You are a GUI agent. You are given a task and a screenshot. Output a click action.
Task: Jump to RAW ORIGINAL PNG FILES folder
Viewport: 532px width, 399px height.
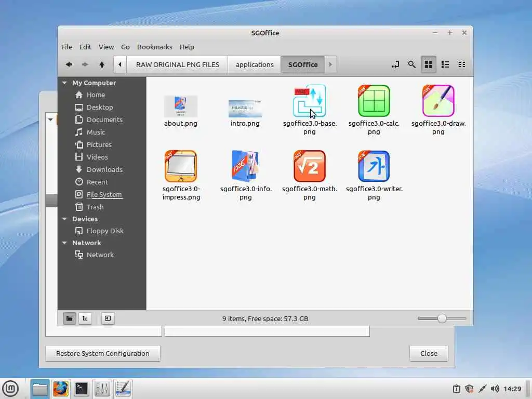(x=178, y=64)
